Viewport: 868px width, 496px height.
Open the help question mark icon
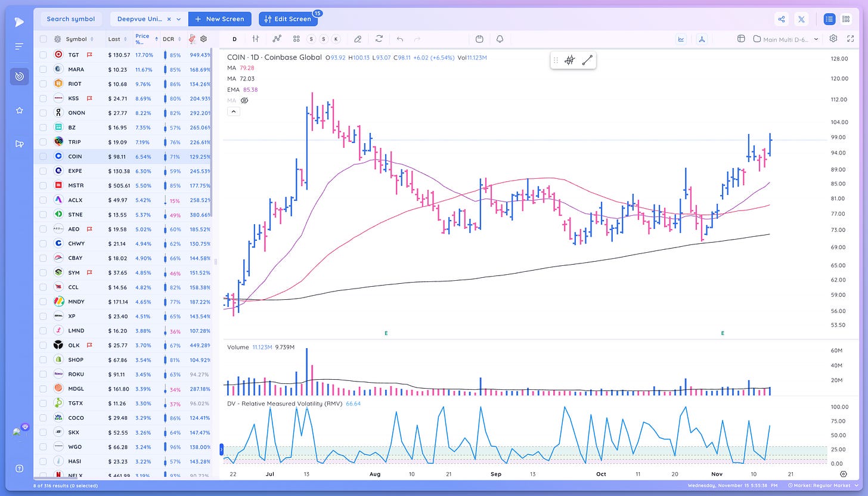(19, 468)
